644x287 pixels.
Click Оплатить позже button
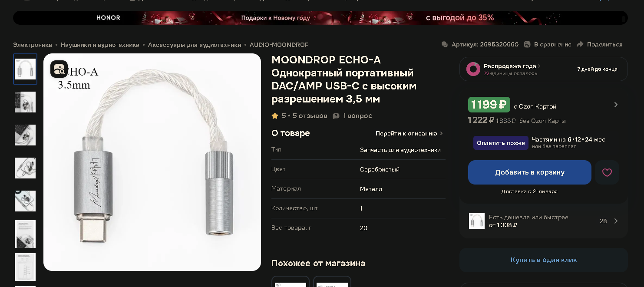point(501,143)
